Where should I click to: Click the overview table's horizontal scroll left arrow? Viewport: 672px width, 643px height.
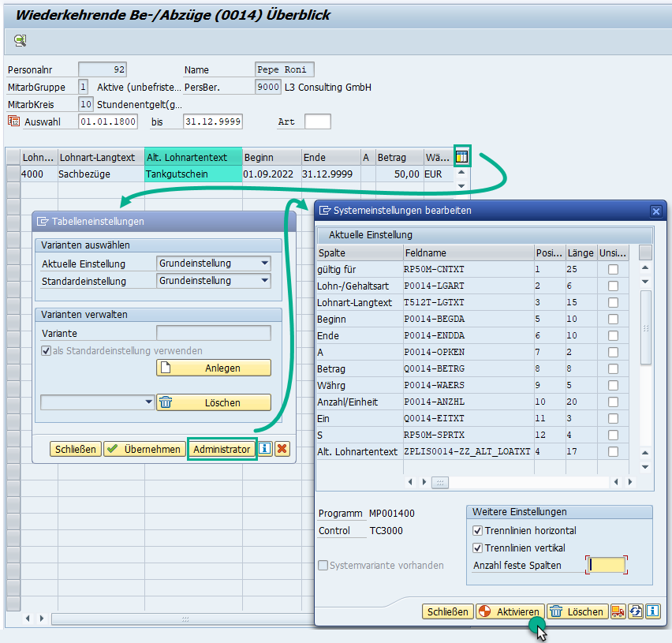(28, 618)
